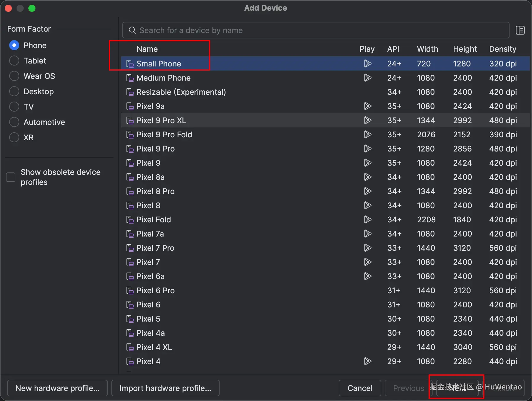This screenshot has width=532, height=401.
Task: Select the XR form factor
Action: 14,138
